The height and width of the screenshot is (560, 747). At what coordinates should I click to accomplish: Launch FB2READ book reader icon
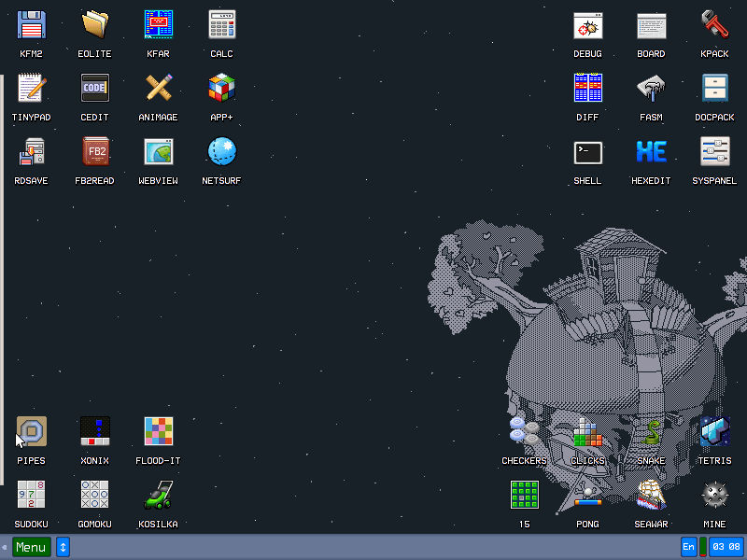[95, 152]
